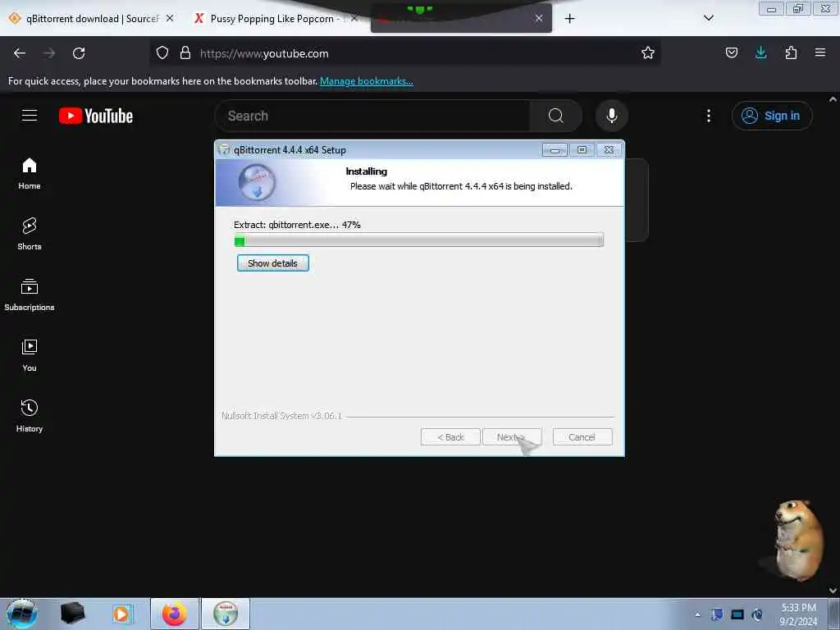840x630 pixels.
Task: Reload the page in Firefox
Action: click(79, 53)
